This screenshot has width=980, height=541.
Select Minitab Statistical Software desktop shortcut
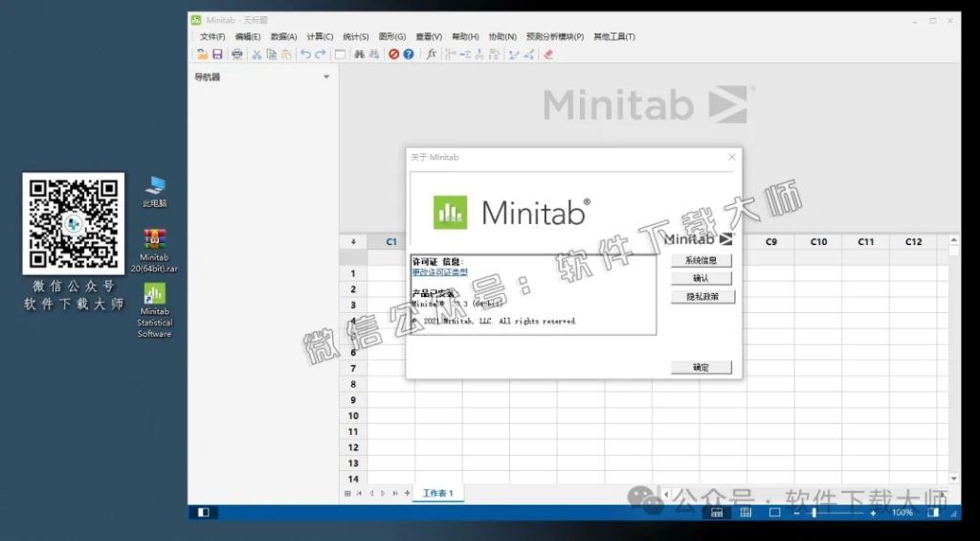coord(154,310)
